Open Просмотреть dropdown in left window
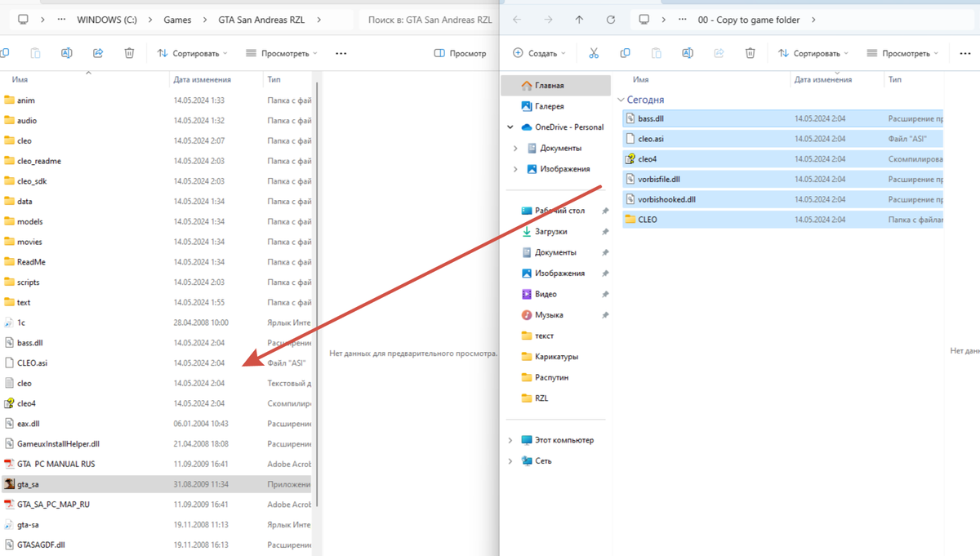The height and width of the screenshot is (556, 980). pos(282,53)
